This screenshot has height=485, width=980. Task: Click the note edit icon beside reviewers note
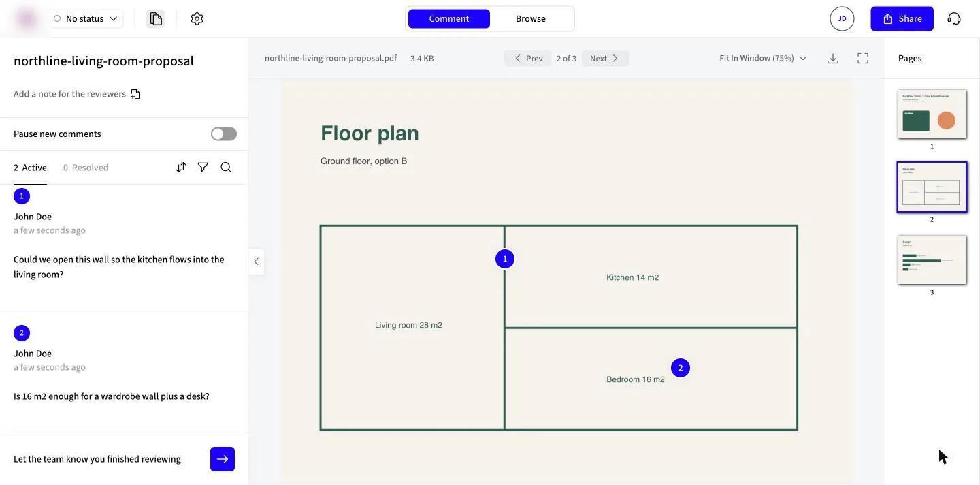pos(135,94)
